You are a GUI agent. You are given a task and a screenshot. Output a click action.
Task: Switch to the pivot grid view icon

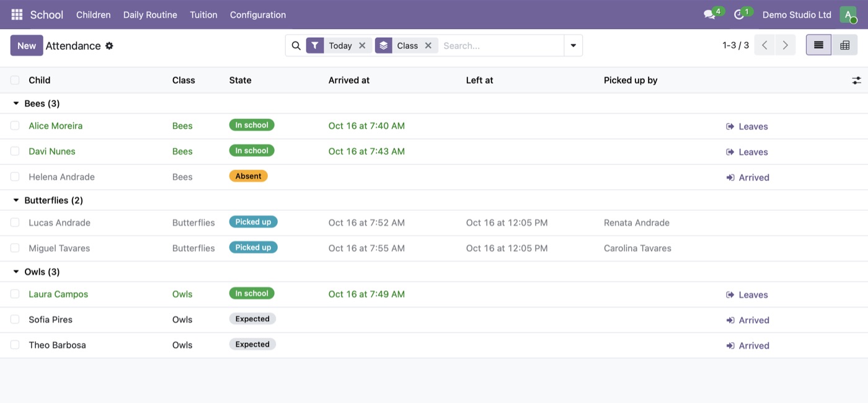844,45
